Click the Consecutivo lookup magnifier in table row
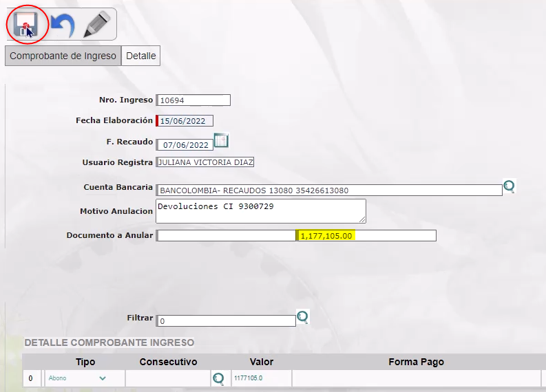This screenshot has height=392, width=546. pyautogui.click(x=218, y=378)
